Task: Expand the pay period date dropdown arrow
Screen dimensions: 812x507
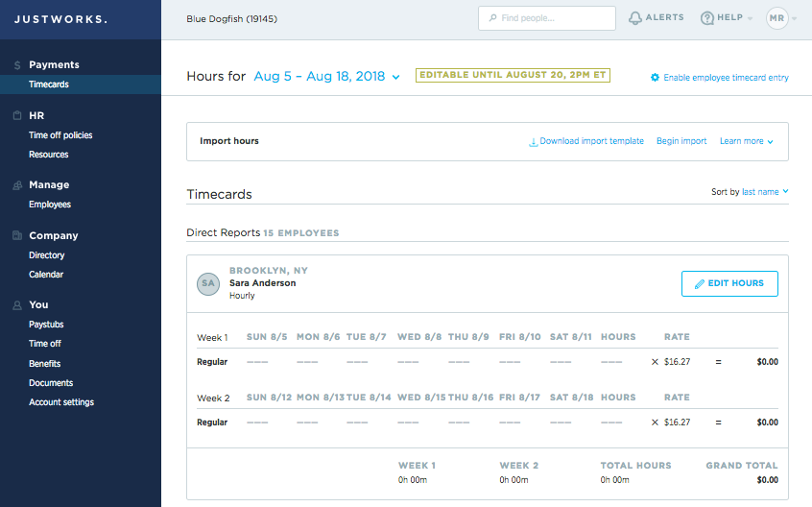Action: (x=396, y=77)
